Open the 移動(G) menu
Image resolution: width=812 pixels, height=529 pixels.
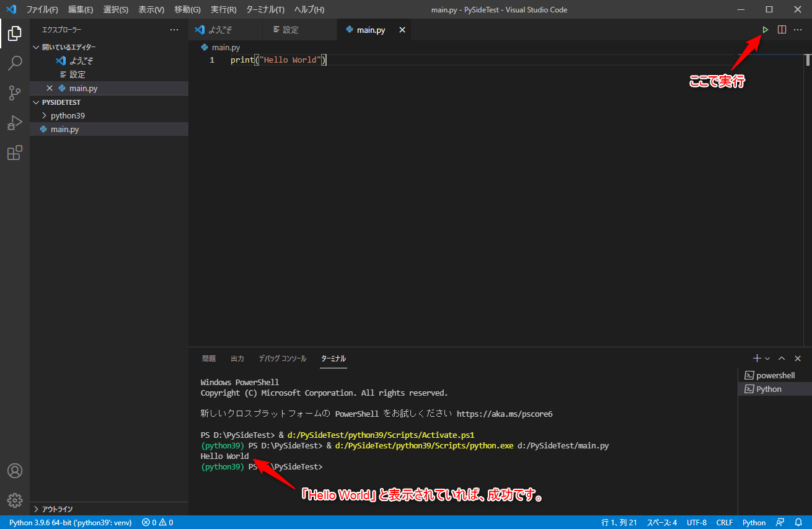187,9
